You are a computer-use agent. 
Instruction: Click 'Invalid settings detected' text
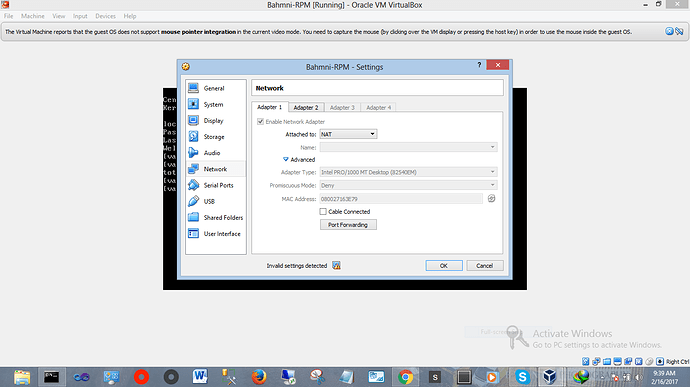click(297, 265)
